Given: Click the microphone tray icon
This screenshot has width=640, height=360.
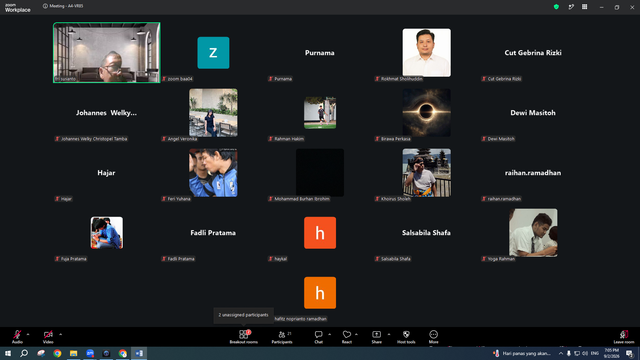Looking at the screenshot, I should point(569,353).
